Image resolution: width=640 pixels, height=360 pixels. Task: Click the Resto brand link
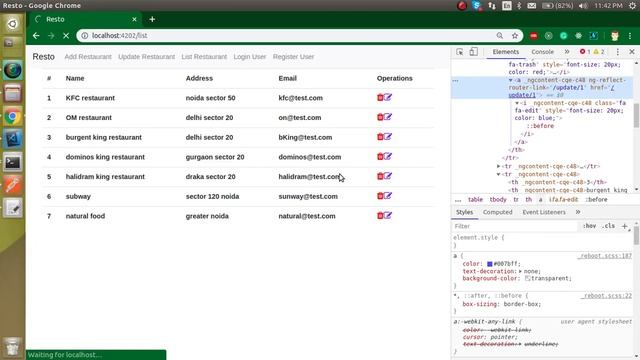[44, 57]
